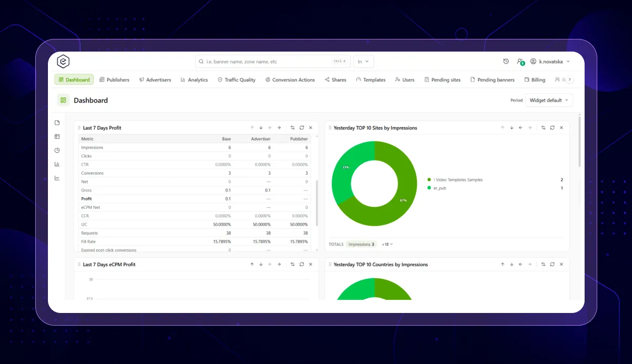Click the 'Publisher' column header
The width and height of the screenshot is (632, 364).
click(x=299, y=139)
